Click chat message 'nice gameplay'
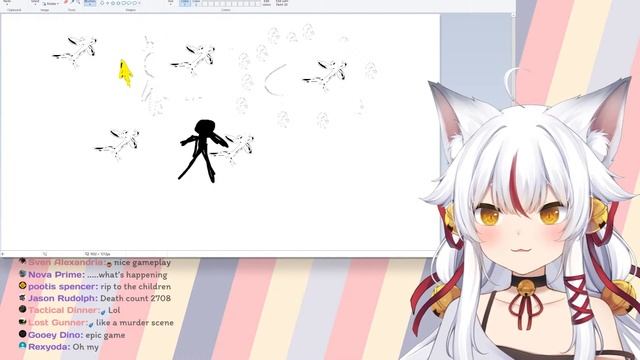 point(142,262)
